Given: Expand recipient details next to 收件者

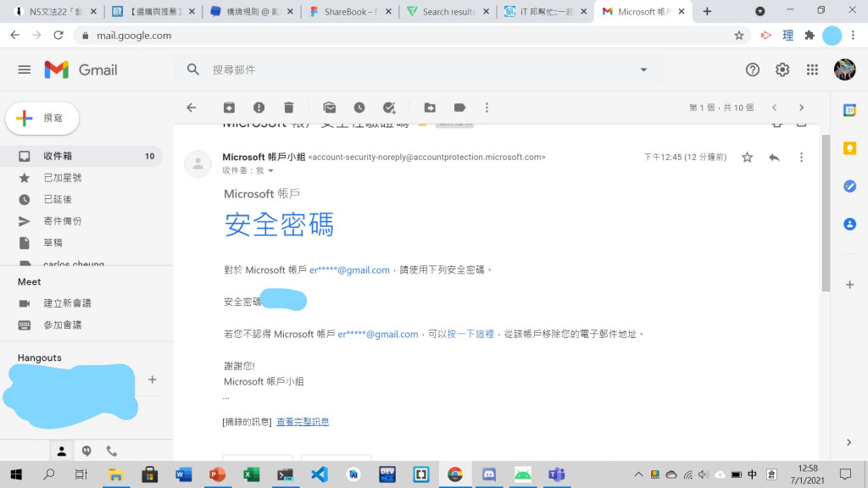Looking at the screenshot, I should [270, 171].
